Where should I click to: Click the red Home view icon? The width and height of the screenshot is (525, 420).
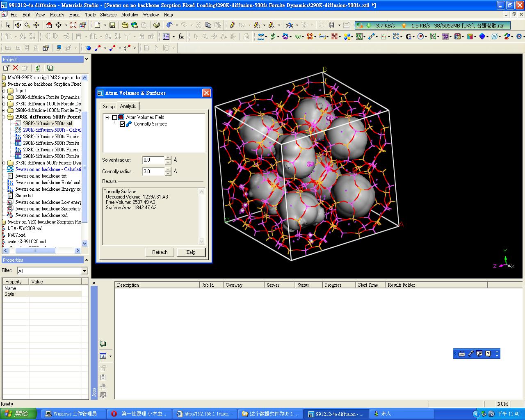[49, 25]
